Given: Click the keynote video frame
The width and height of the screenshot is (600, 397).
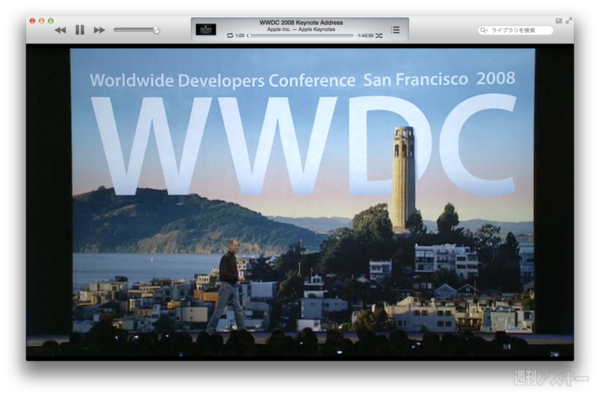Looking at the screenshot, I should (300, 202).
